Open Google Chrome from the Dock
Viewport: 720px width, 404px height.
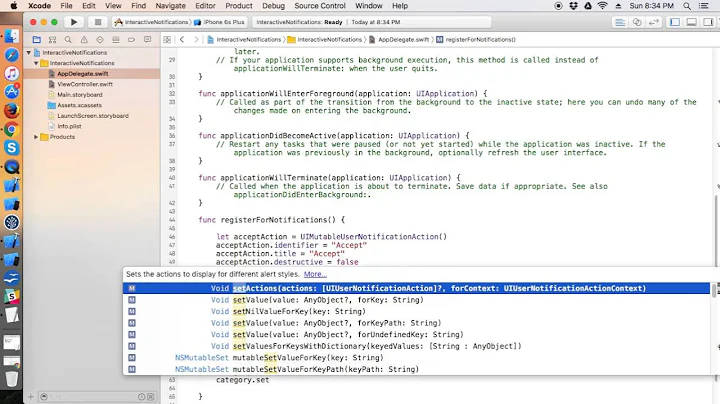click(x=11, y=129)
